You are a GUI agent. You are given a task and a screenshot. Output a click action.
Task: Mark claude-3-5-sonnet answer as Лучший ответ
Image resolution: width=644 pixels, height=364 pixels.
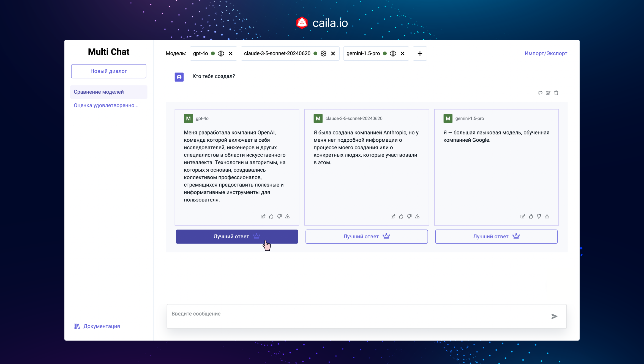(x=367, y=236)
